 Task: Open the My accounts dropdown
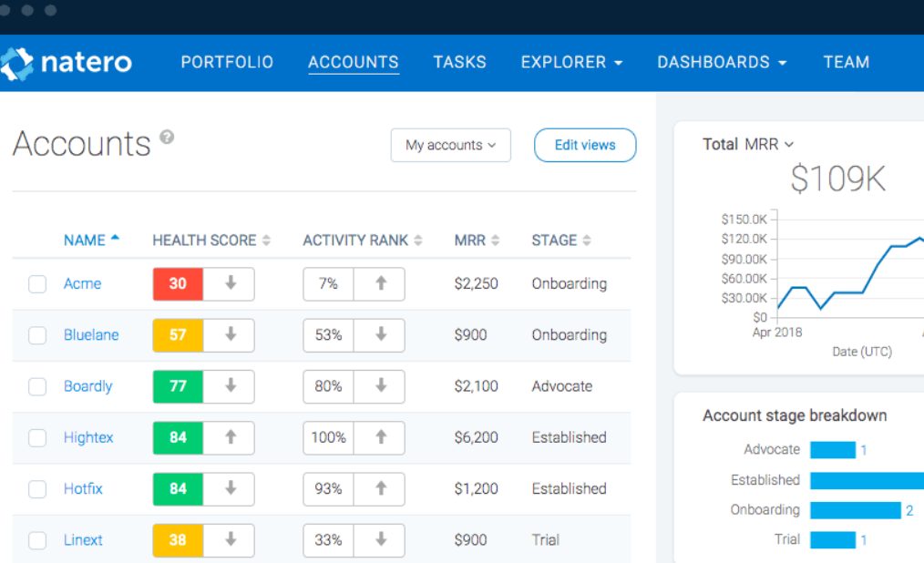(451, 145)
